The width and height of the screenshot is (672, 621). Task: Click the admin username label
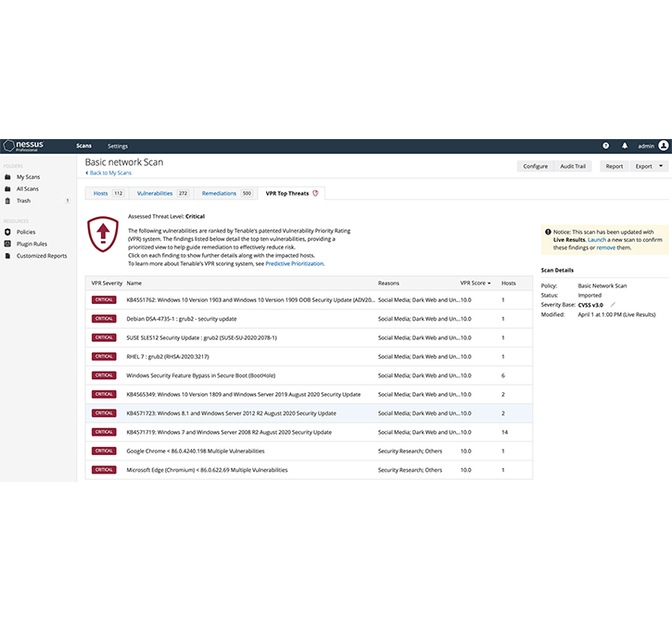point(646,146)
